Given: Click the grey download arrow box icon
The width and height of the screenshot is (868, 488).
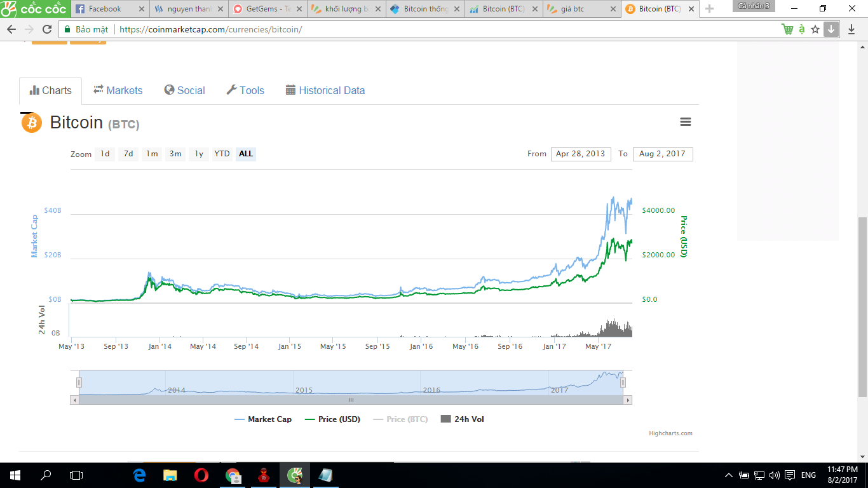Looking at the screenshot, I should [x=831, y=29].
